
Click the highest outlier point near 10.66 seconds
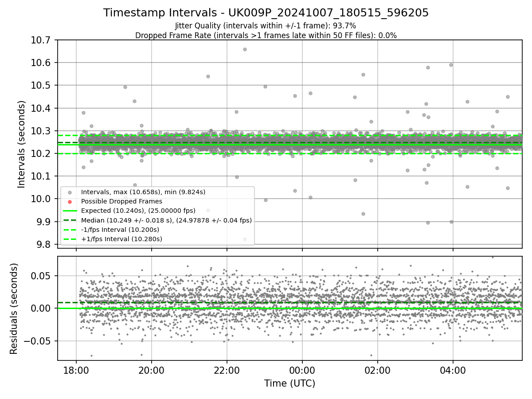[x=245, y=49]
